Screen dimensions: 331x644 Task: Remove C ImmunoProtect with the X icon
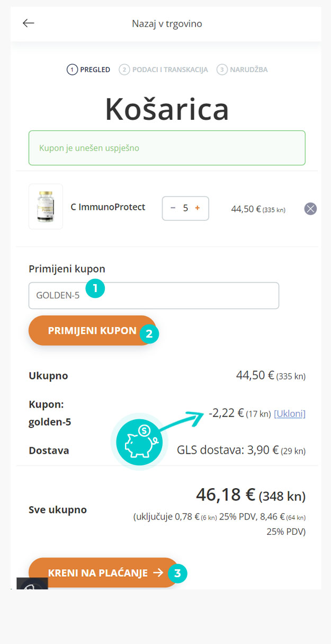[310, 209]
